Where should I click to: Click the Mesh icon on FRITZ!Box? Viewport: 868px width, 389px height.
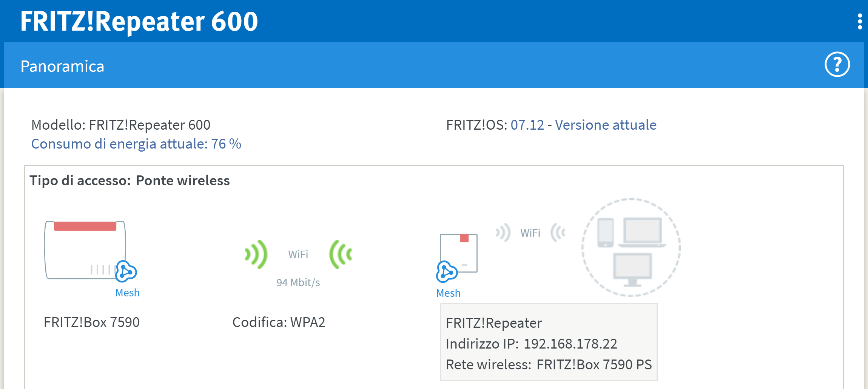126,271
